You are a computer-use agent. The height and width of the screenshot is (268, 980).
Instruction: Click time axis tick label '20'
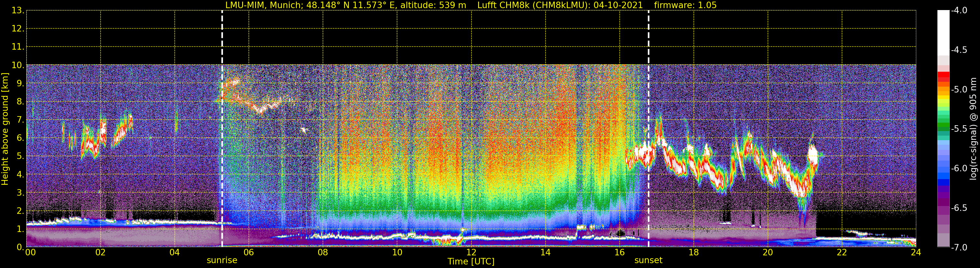[768, 252]
